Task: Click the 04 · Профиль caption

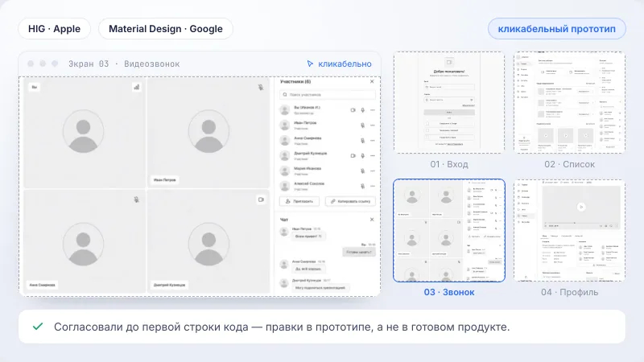Action: (x=569, y=292)
